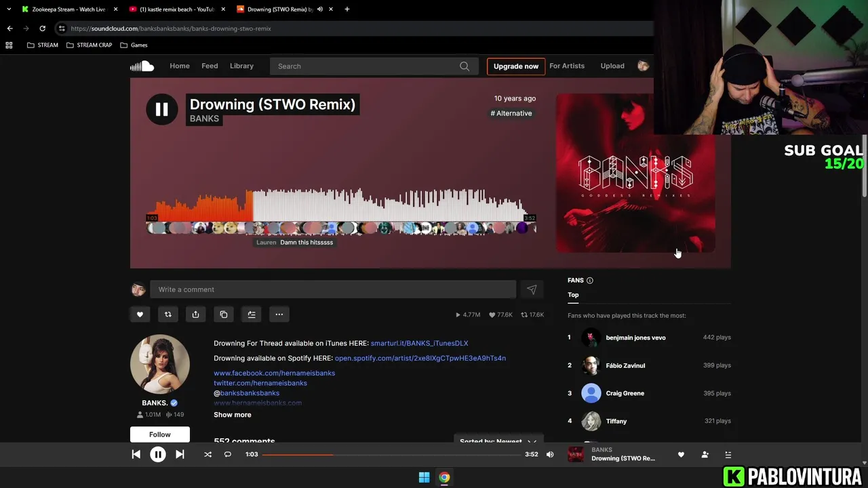The image size is (868, 488).
Task: Click the Write a comment field
Action: point(333,289)
